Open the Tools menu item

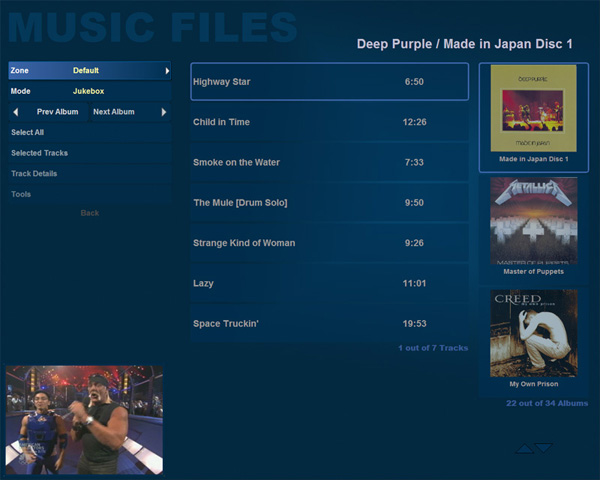pos(90,194)
